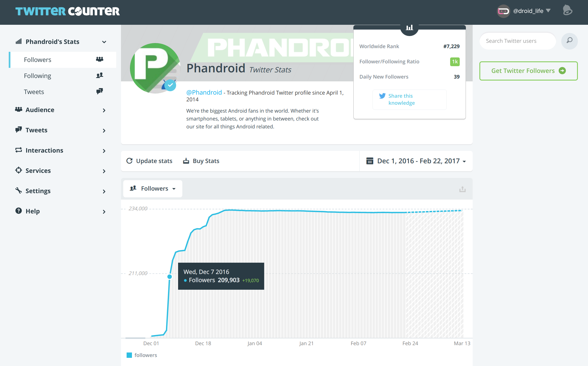Open the notifications bell icon
Image resolution: width=588 pixels, height=366 pixels.
tap(567, 11)
